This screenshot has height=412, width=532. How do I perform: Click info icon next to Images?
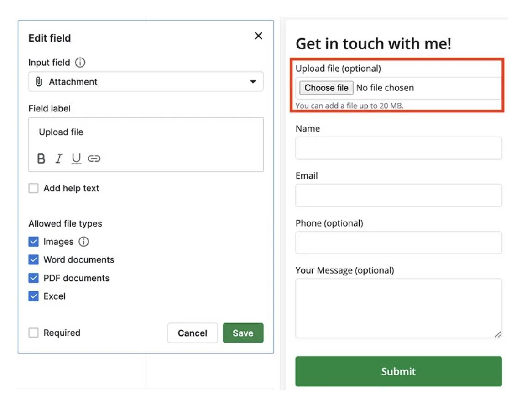pyautogui.click(x=83, y=242)
